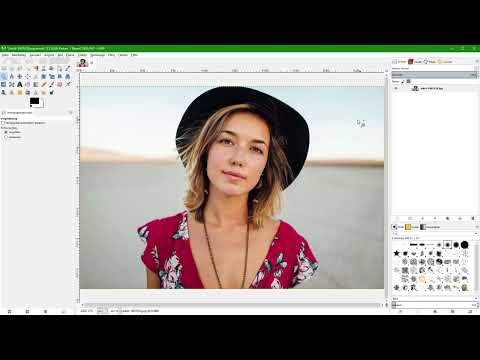Image resolution: width=480 pixels, height=360 pixels.
Task: Select the Free Select lasso tool
Action: (20, 68)
